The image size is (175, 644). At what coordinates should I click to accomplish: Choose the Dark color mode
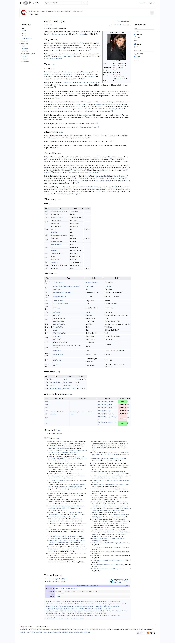pos(135,59)
